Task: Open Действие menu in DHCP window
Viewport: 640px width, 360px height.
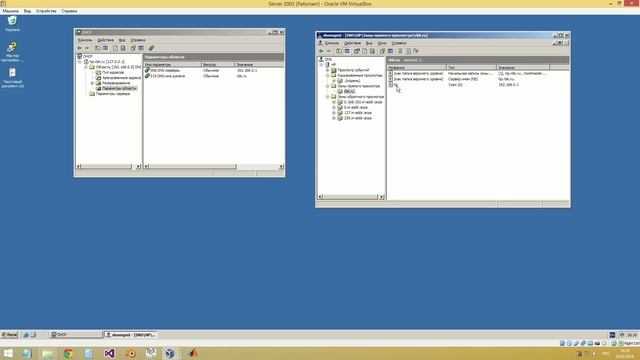Action: [x=105, y=40]
